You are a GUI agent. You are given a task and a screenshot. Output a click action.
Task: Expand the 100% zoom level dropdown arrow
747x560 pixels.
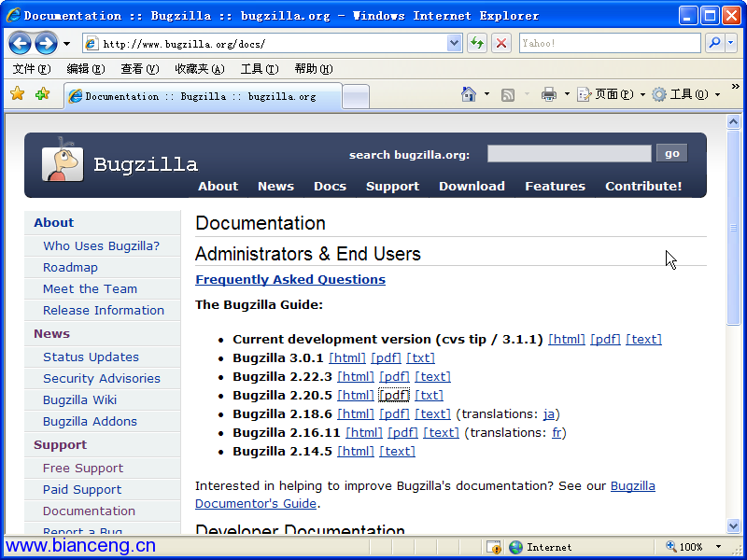click(718, 547)
